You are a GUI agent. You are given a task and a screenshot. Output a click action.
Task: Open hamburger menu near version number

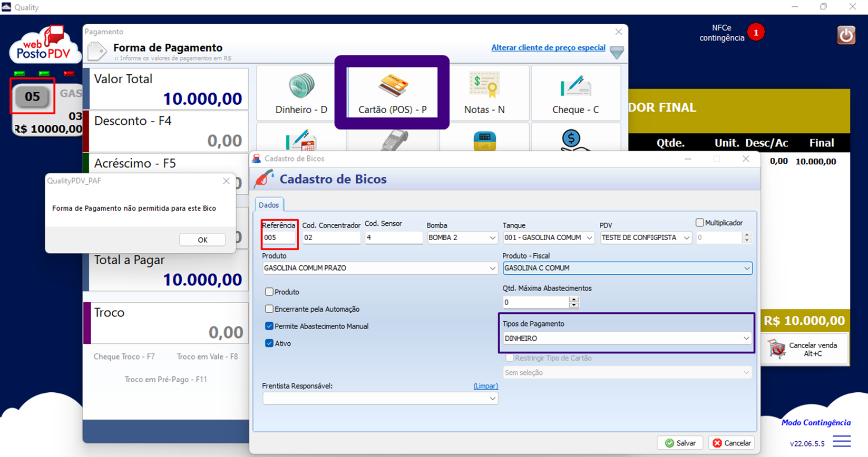[x=842, y=441]
